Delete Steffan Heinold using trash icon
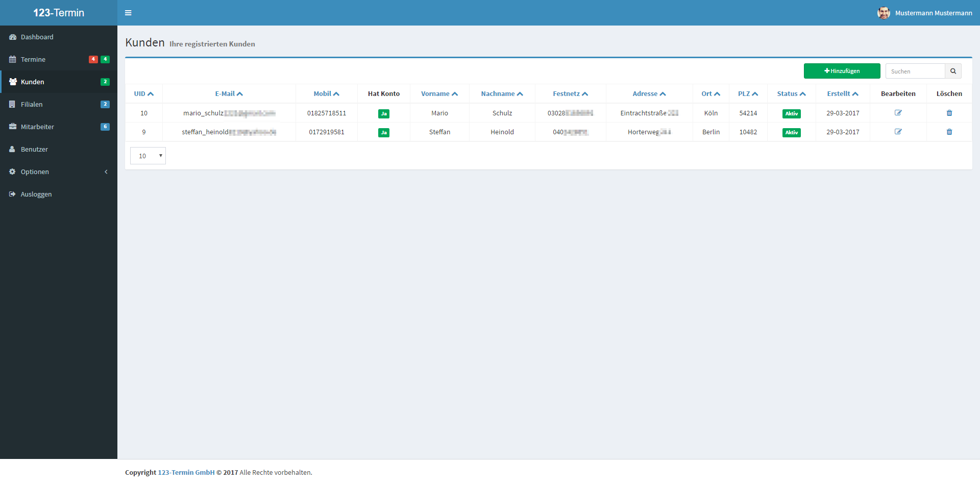This screenshot has width=980, height=485. coord(949,132)
